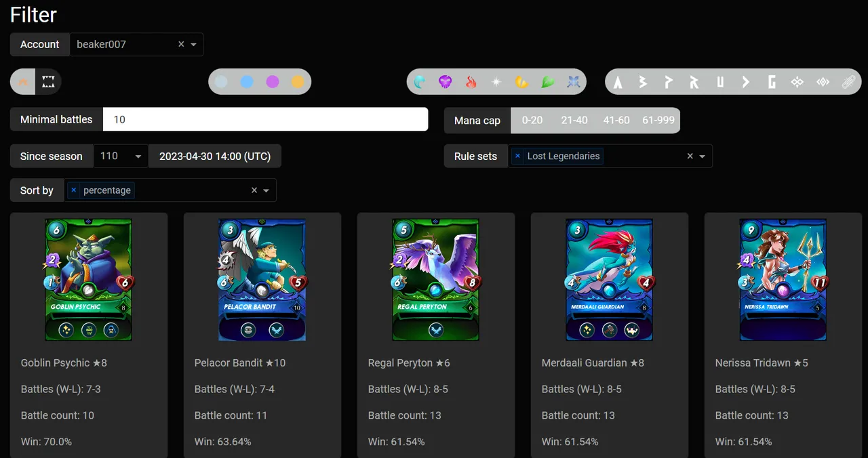Filter by Reward edition R rune icon

tap(694, 82)
